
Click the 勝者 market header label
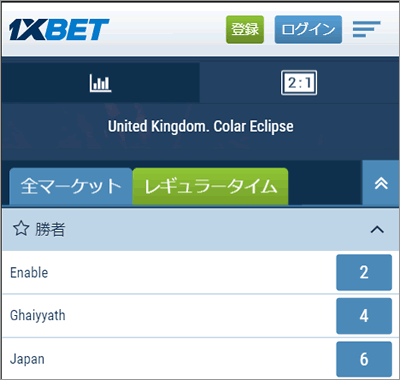tap(50, 229)
